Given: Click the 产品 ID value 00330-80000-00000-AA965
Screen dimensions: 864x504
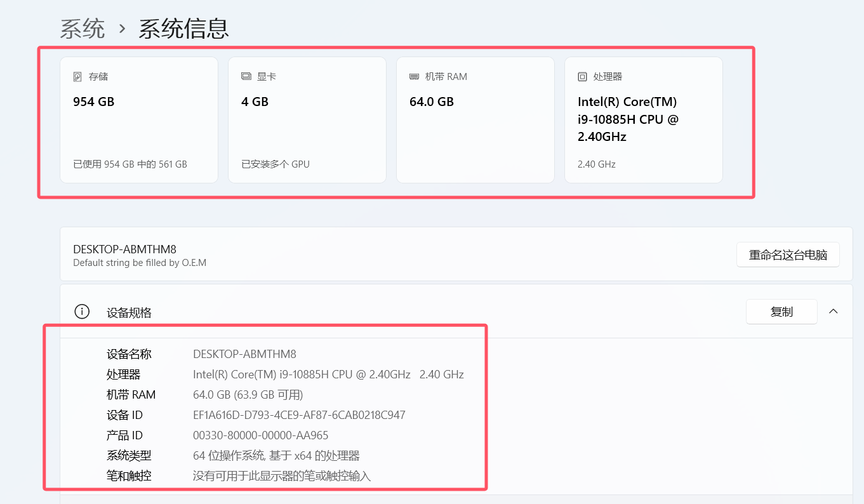Looking at the screenshot, I should [260, 435].
